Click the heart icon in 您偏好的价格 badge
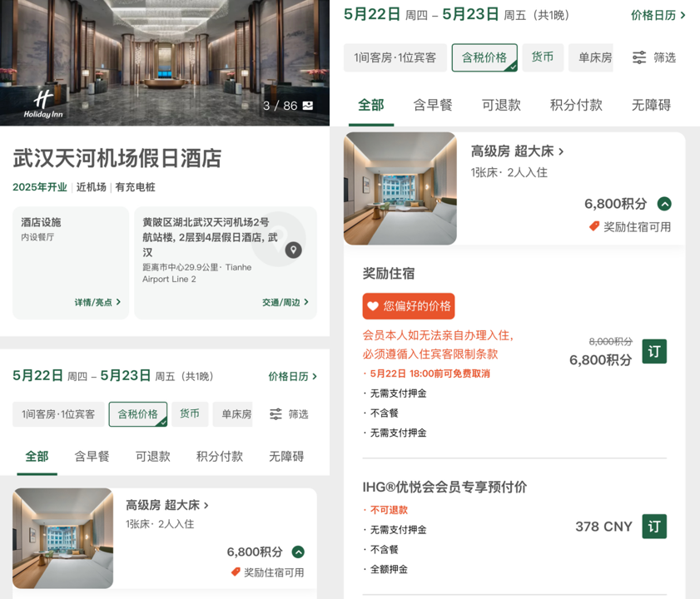Screen dimensions: 700x599 click(x=373, y=306)
